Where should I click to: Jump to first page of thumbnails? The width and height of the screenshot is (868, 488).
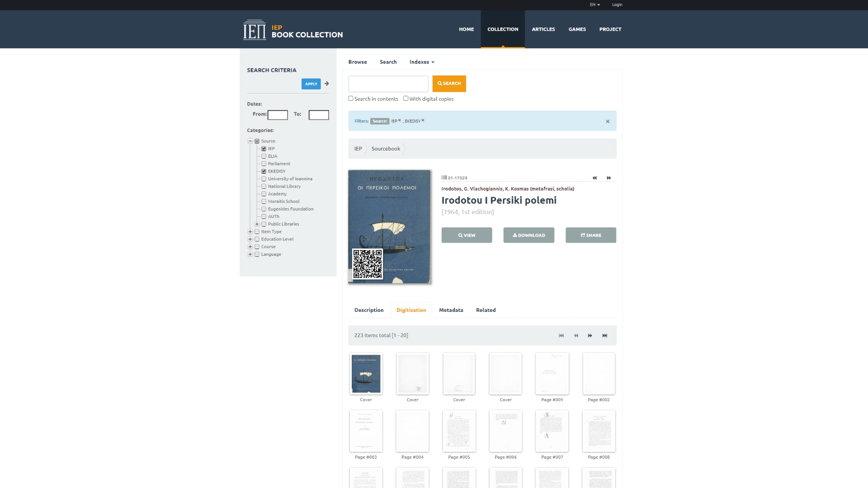click(561, 336)
